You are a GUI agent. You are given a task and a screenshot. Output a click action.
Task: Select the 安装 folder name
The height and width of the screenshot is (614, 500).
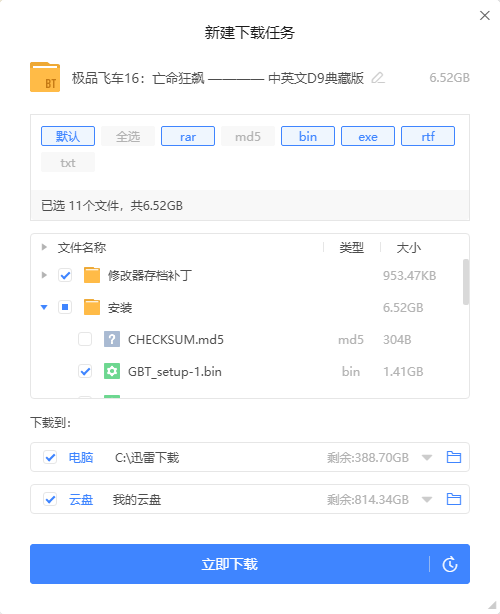120,307
